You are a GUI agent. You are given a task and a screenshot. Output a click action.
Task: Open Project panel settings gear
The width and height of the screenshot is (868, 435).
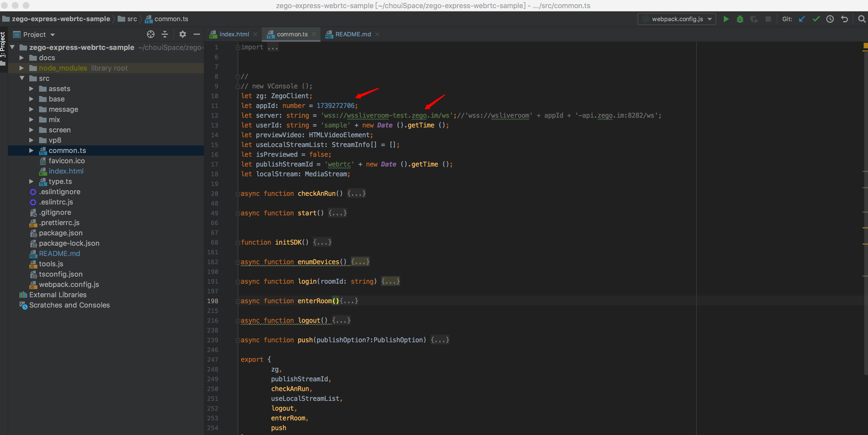pos(182,34)
